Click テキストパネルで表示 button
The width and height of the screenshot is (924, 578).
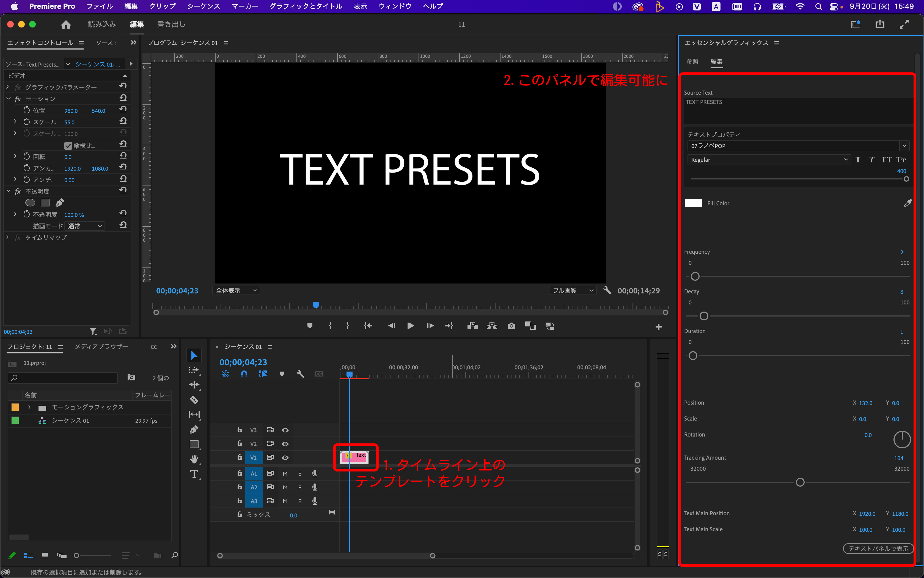tap(878, 549)
